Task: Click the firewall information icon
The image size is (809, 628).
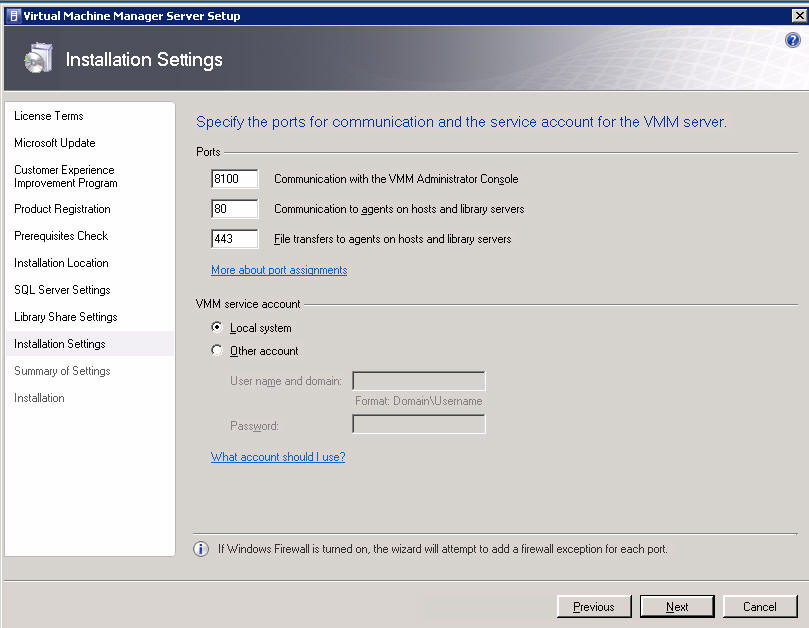Action: click(x=201, y=549)
